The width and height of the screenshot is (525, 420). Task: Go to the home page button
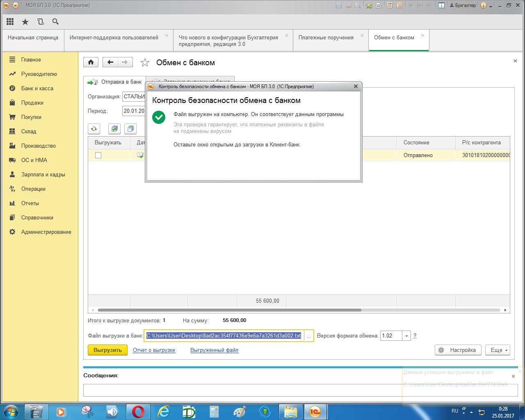point(91,62)
